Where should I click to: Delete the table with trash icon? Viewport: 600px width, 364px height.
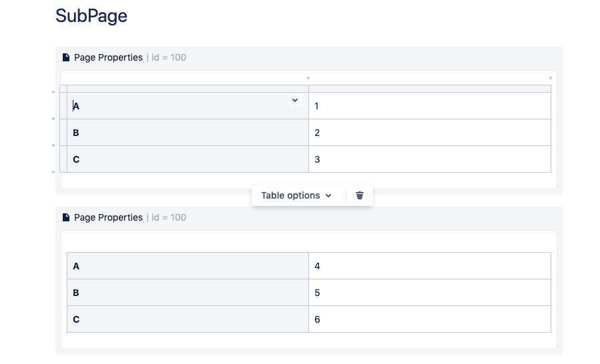[x=359, y=195]
